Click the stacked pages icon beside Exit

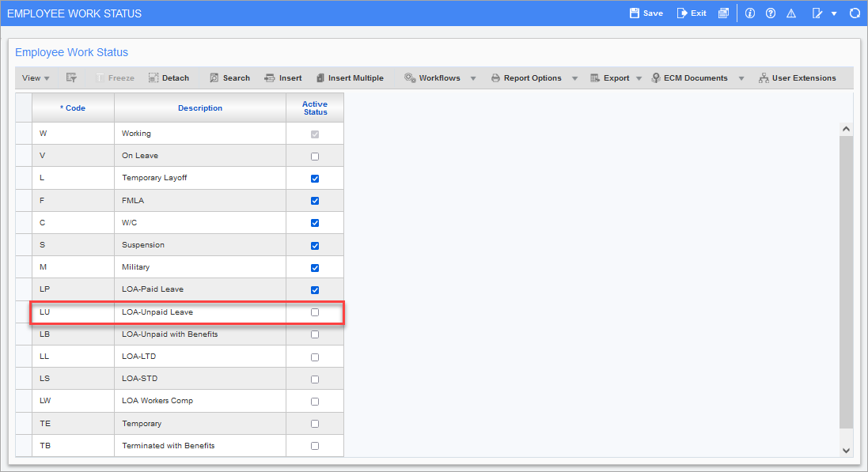723,13
